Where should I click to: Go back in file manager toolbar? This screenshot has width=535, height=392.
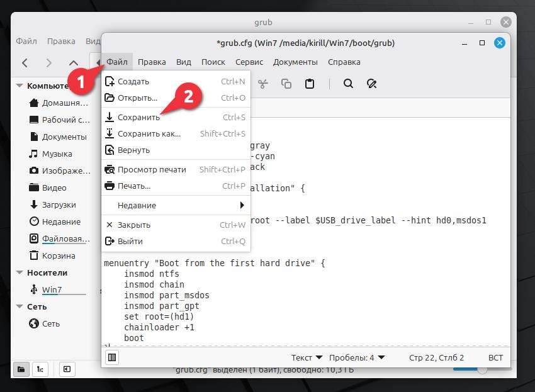tap(25, 63)
